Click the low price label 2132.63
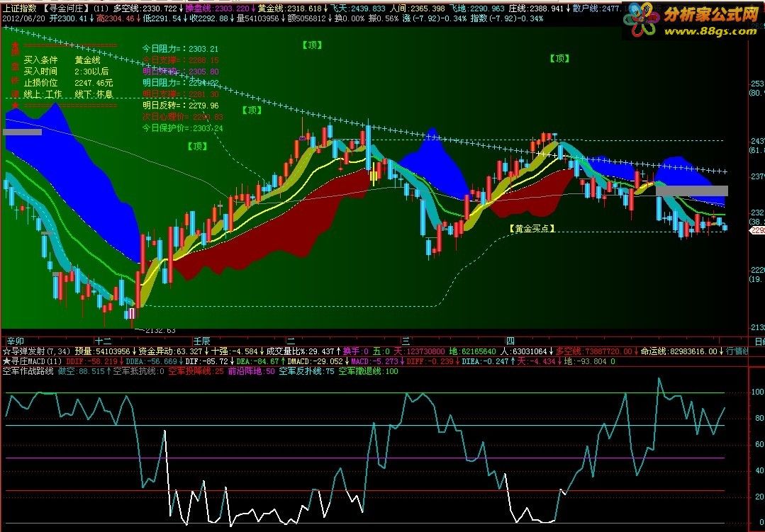765x532 pixels. pos(160,331)
